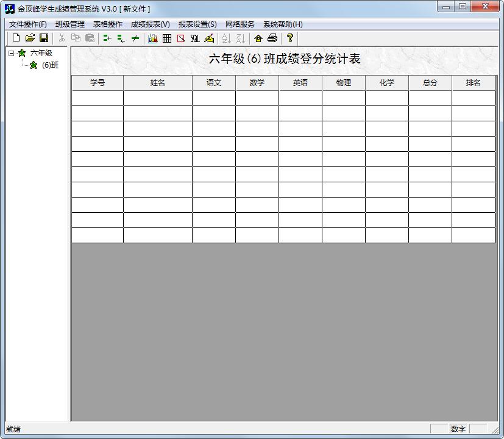
Task: Click the sort ascending A-Z icon
Action: [226, 38]
